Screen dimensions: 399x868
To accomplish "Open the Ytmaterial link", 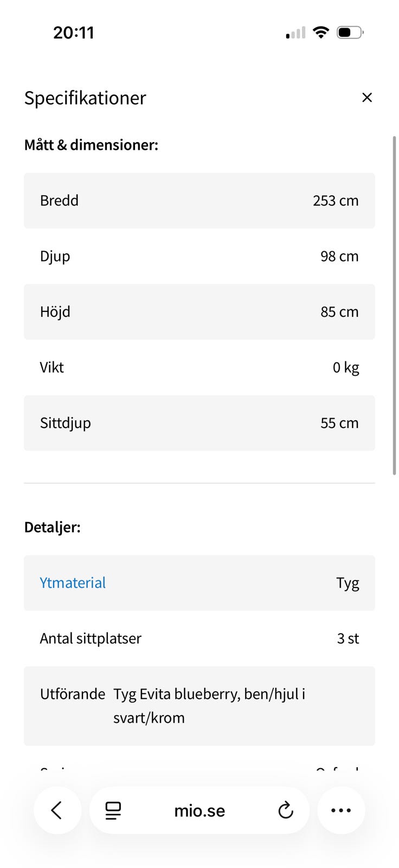I will tap(73, 583).
